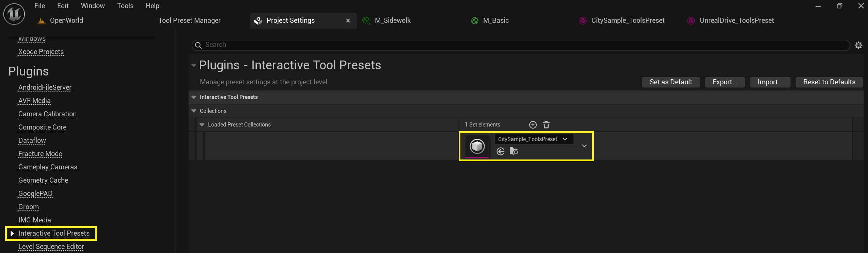Click 'Manage preset settings at the project level.'
Image resolution: width=868 pixels, height=253 pixels.
pos(264,82)
